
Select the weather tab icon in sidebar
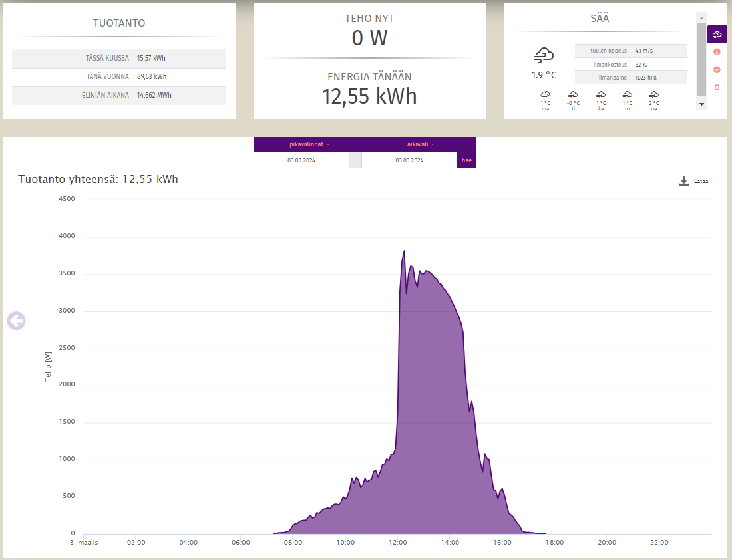click(717, 34)
